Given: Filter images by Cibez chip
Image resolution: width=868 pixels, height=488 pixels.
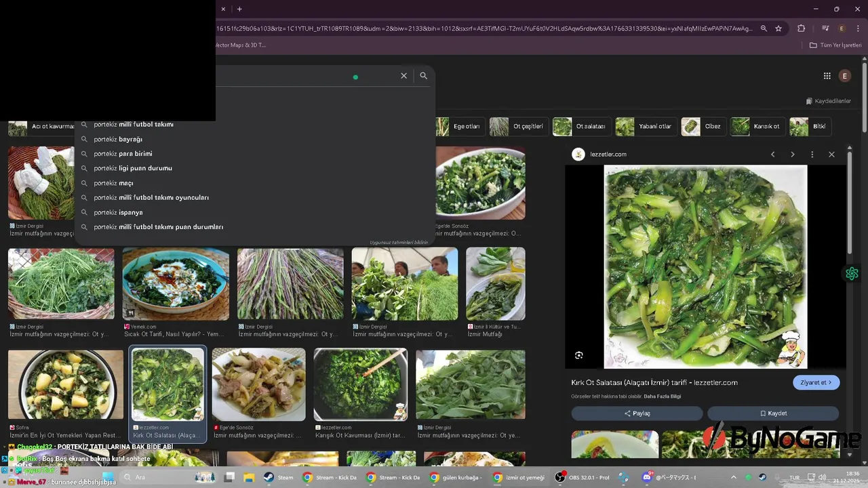Looking at the screenshot, I should pos(703,127).
